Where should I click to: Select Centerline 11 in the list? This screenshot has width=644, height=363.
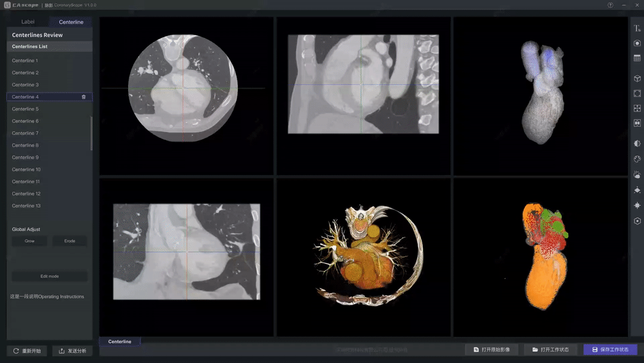pyautogui.click(x=49, y=181)
